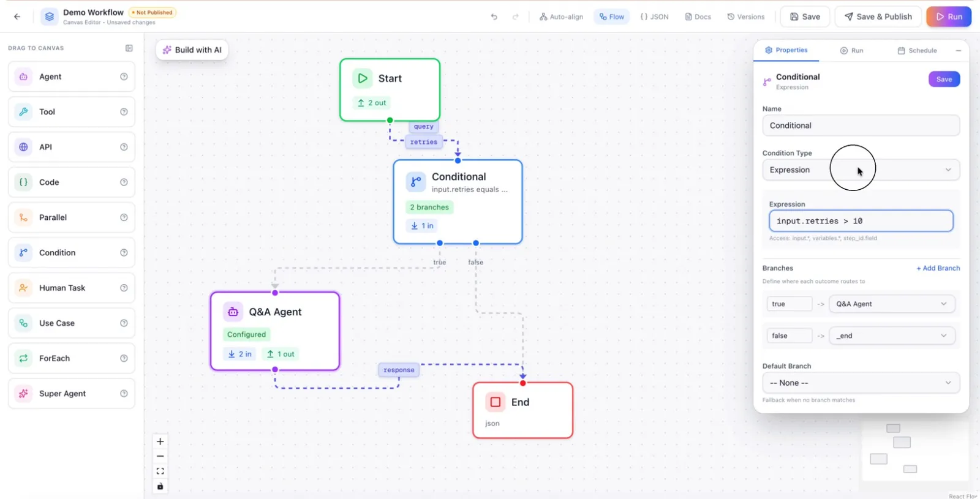Click the Name input field
Screen dimensions: 980x499
[x=861, y=126]
